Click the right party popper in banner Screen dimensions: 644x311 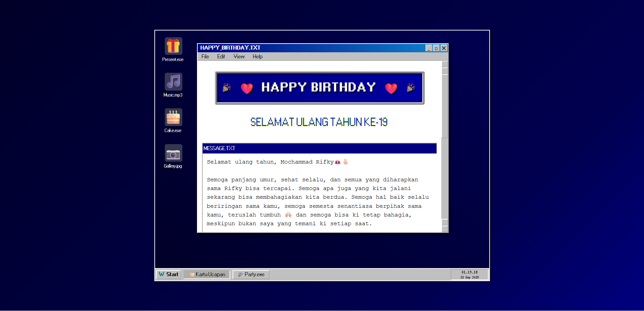[411, 87]
